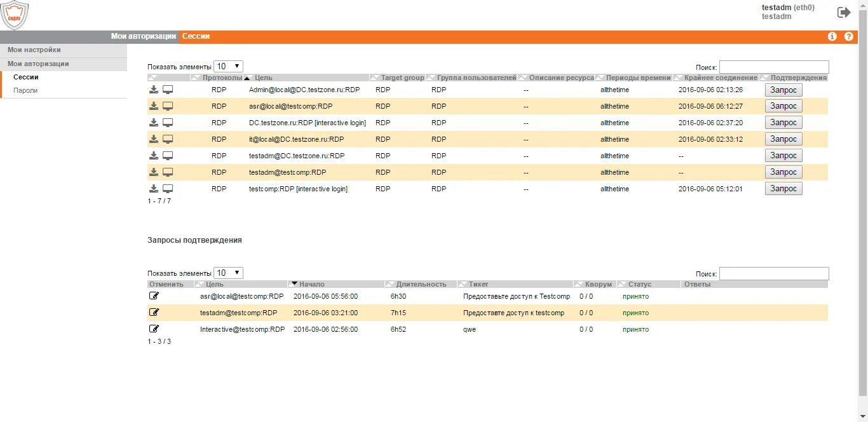Open the info icon in orange bar

click(x=832, y=36)
